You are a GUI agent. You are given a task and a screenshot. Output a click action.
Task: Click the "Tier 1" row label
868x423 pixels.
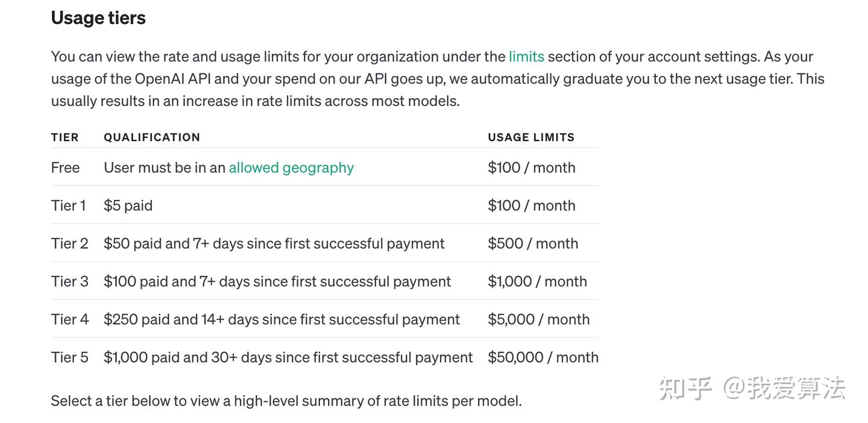coord(68,205)
